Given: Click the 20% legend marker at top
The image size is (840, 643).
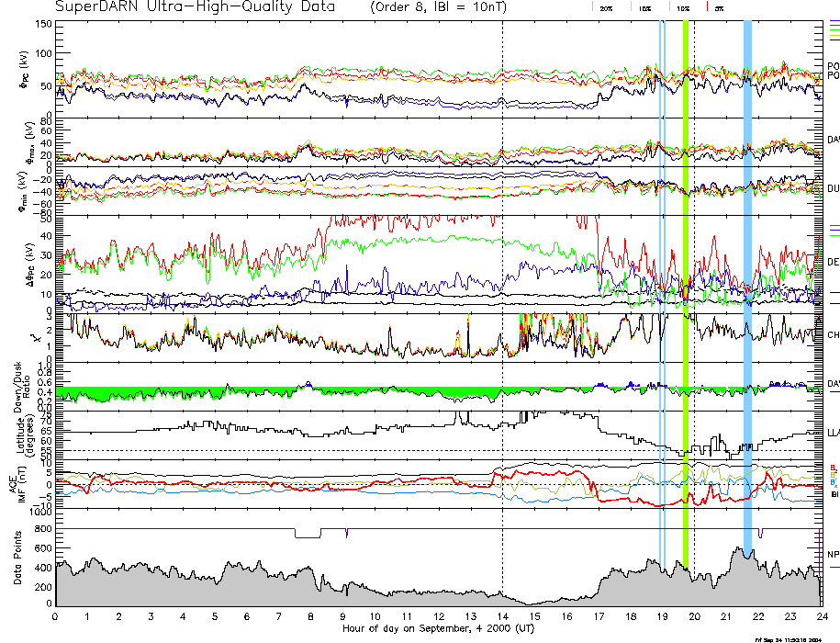Looking at the screenshot, I should (604, 7).
